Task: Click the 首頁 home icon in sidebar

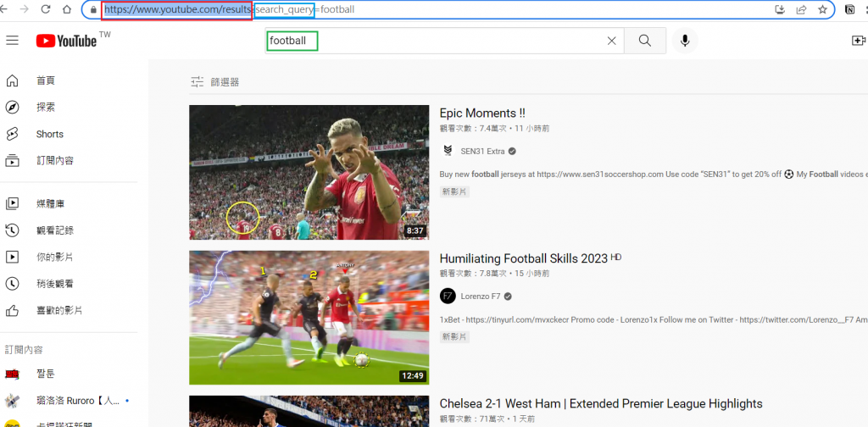Action: click(x=12, y=80)
